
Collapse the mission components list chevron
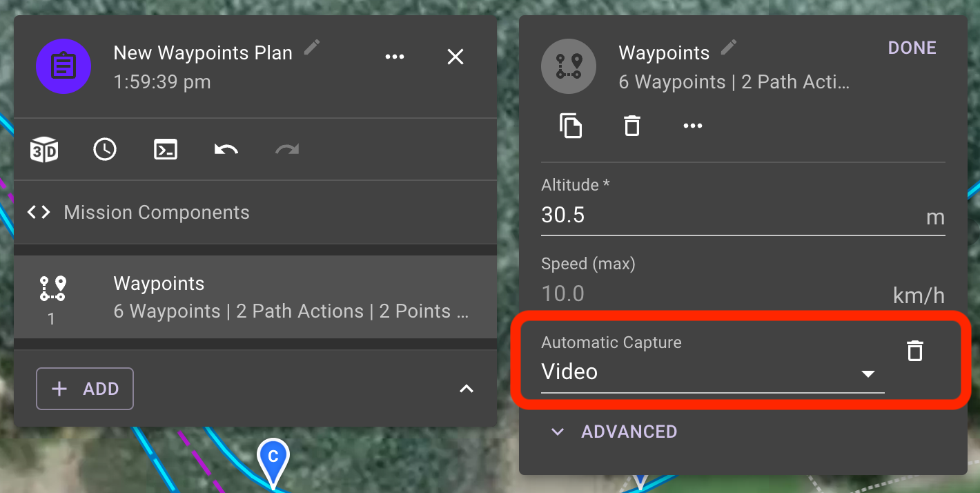point(467,389)
